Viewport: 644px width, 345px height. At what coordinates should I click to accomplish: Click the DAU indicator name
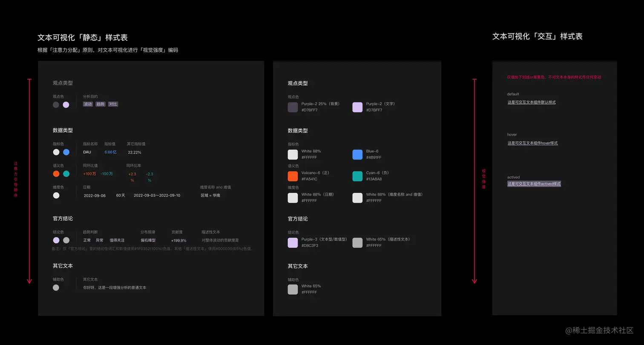point(87,152)
